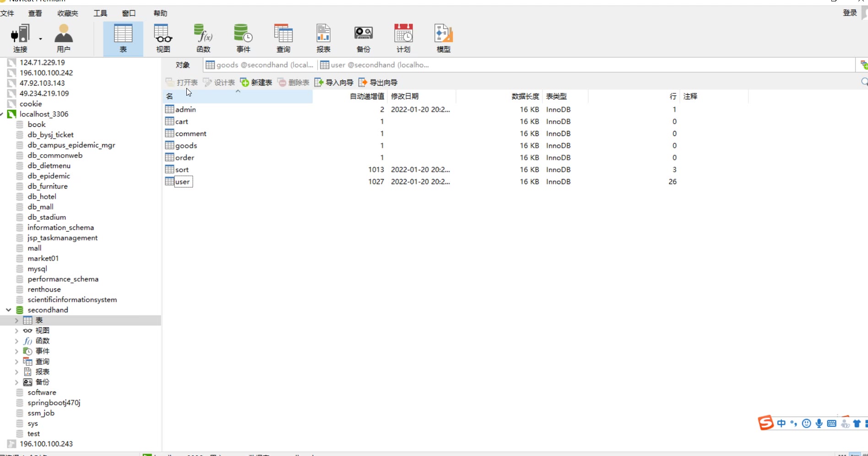Viewport: 868px width, 456px height.
Task: Open the connection button dropdown arrow
Action: click(x=41, y=39)
